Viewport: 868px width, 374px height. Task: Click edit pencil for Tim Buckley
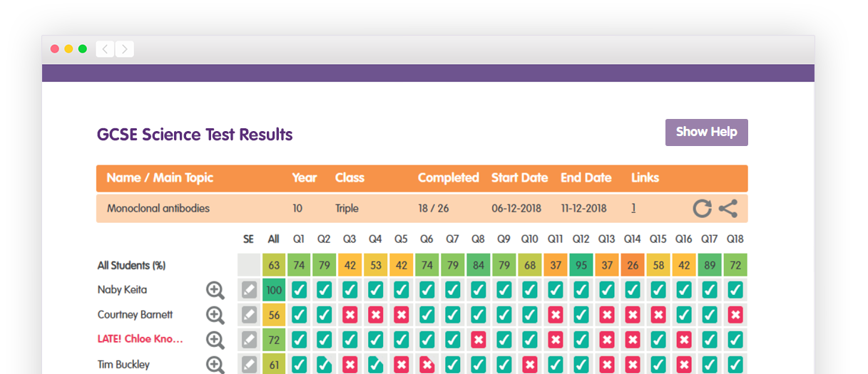249,365
